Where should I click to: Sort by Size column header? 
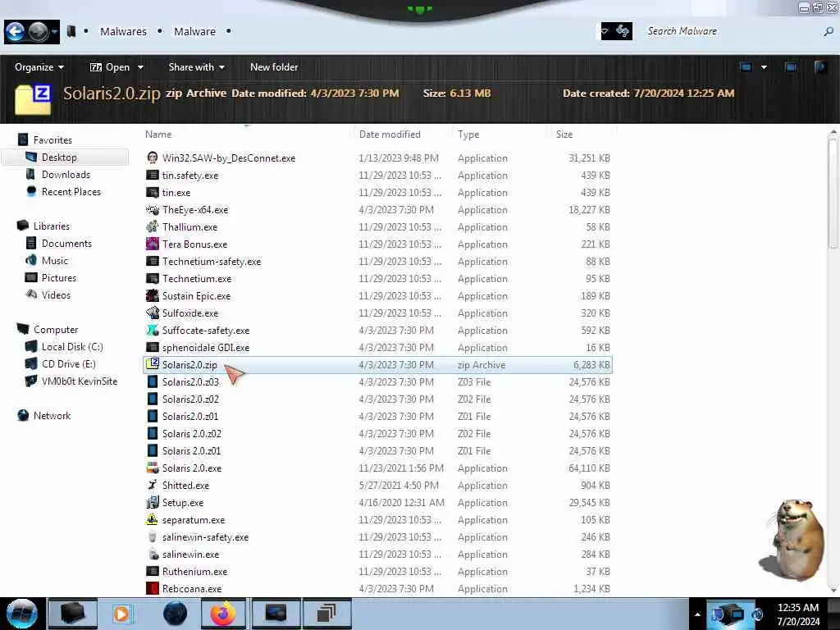pyautogui.click(x=564, y=135)
